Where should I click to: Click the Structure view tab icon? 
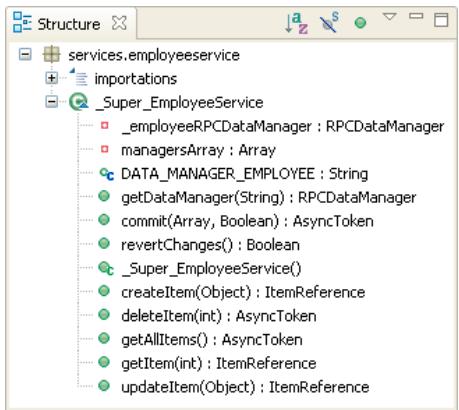click(22, 22)
